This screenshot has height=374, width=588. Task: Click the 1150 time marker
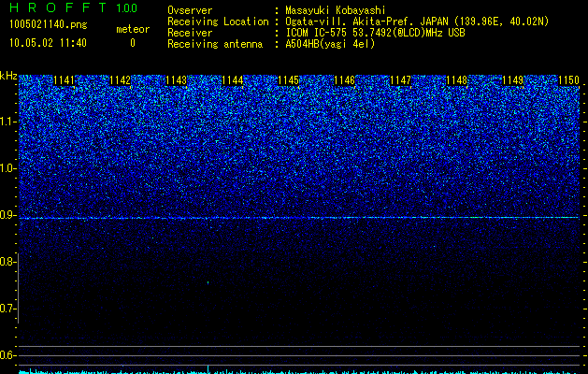[x=569, y=80]
